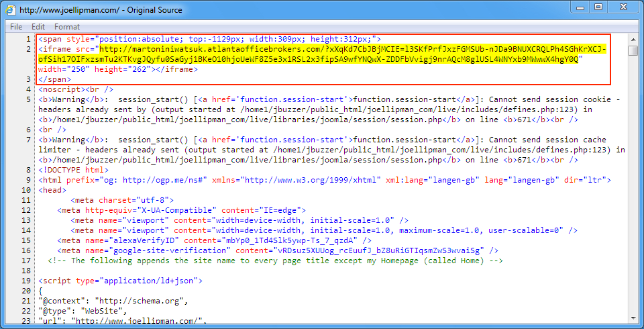This screenshot has width=644, height=329.
Task: Click the green HTML comment on line 17
Action: pyautogui.click(x=275, y=261)
